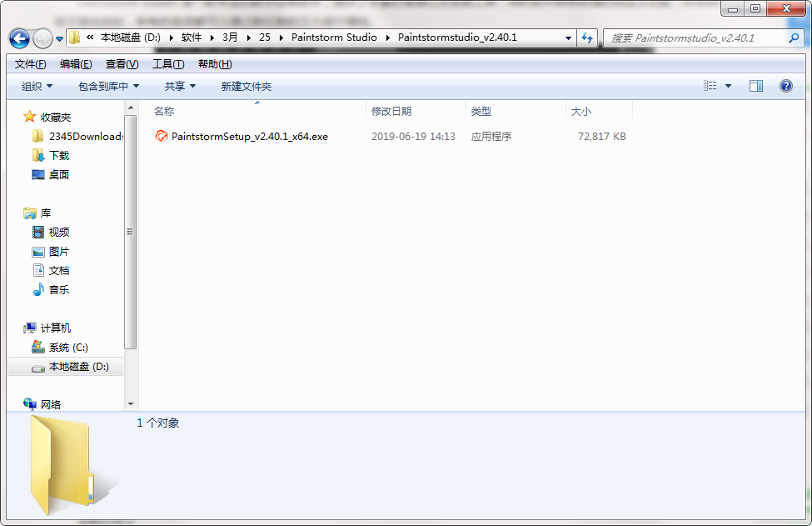Select PaintstormSetup_v2.40.1_x64.exe file

(x=250, y=137)
